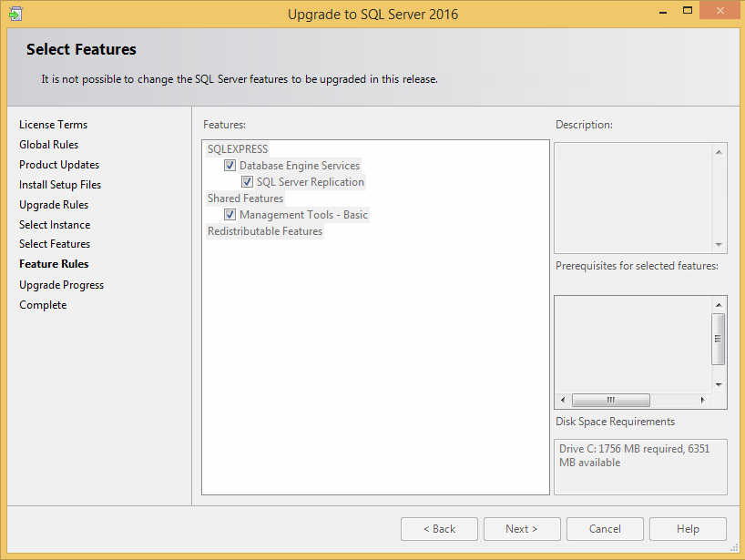Go to the Select Instance step

(x=55, y=225)
